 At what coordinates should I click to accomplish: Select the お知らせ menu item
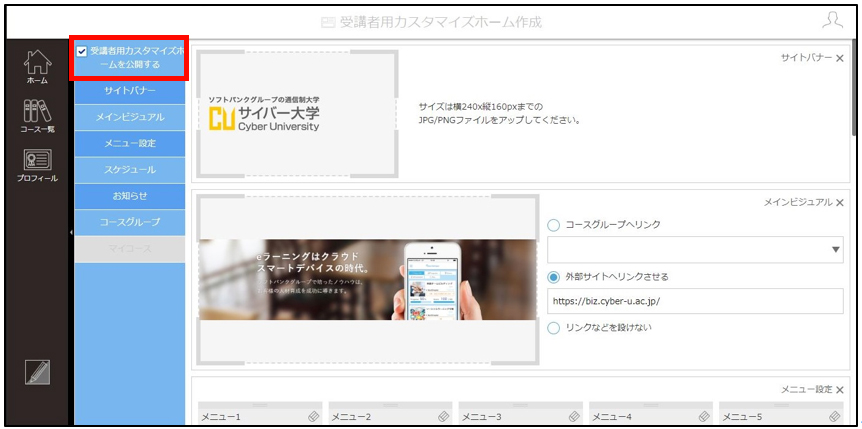tap(130, 196)
